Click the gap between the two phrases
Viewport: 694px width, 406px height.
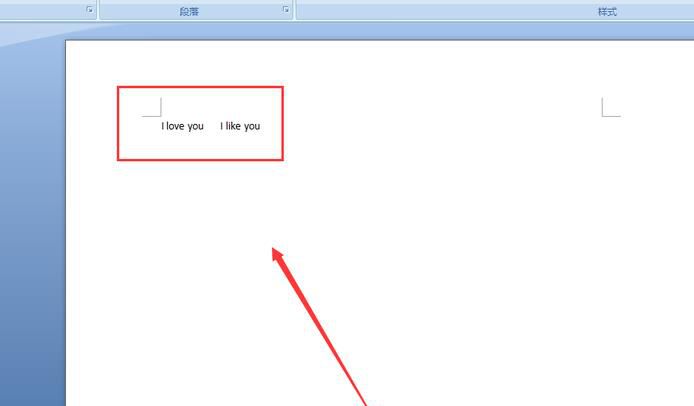tap(212, 126)
